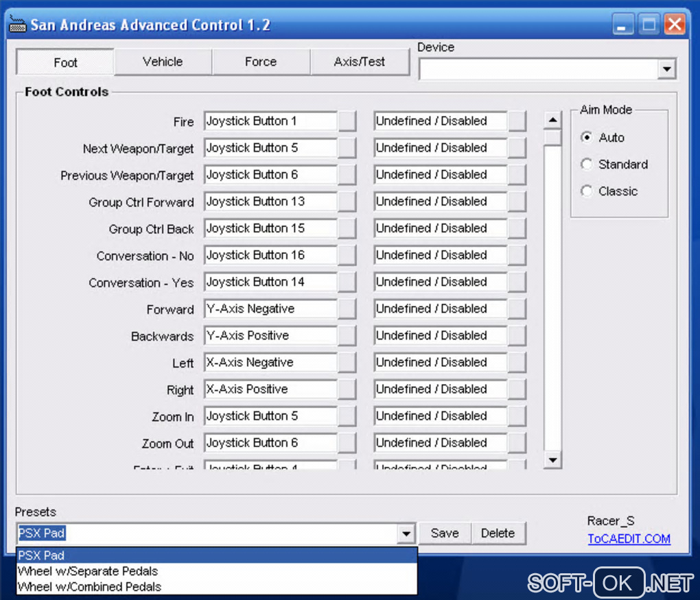Click the Right primary assign button
700x600 pixels.
click(x=347, y=389)
